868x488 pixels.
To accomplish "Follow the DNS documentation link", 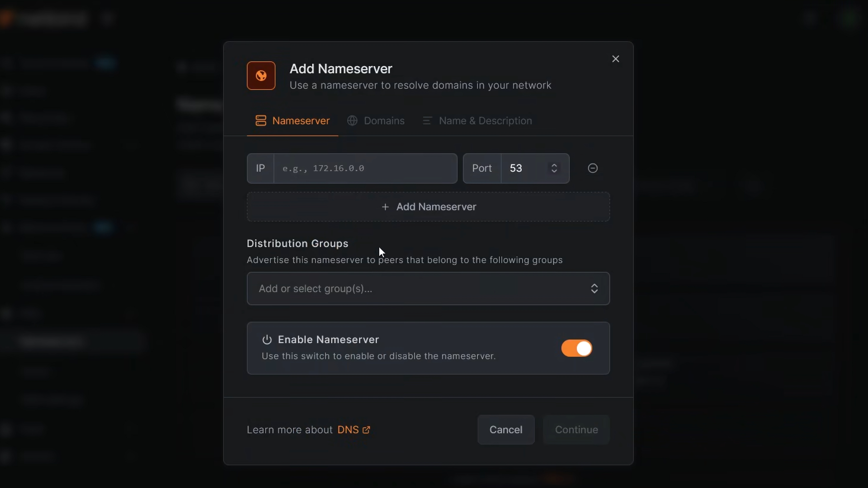I will (349, 429).
